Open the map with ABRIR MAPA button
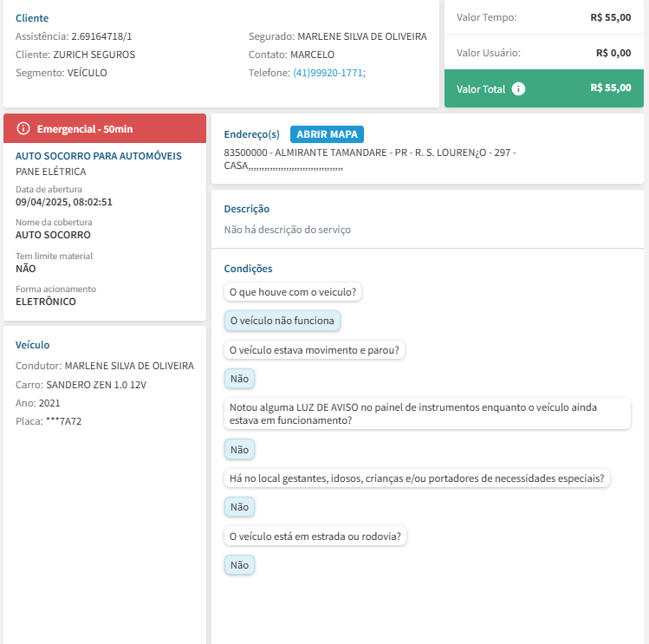The width and height of the screenshot is (649, 644). pyautogui.click(x=327, y=134)
